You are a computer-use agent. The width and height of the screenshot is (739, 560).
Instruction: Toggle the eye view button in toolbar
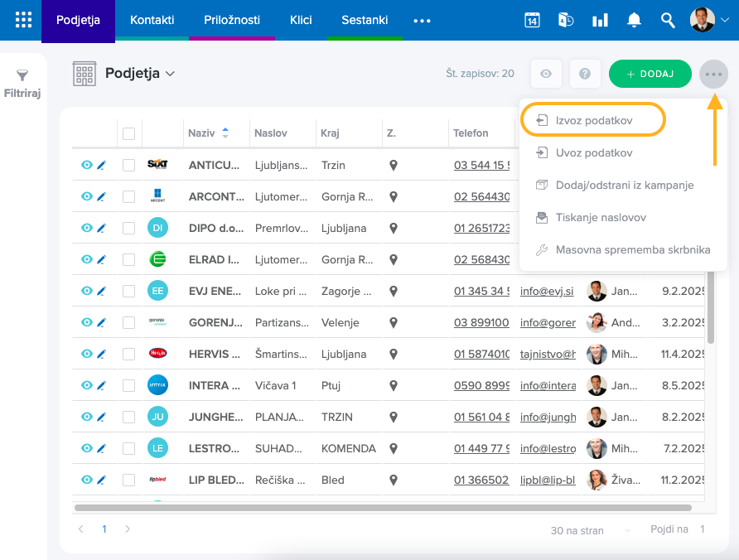pyautogui.click(x=546, y=74)
